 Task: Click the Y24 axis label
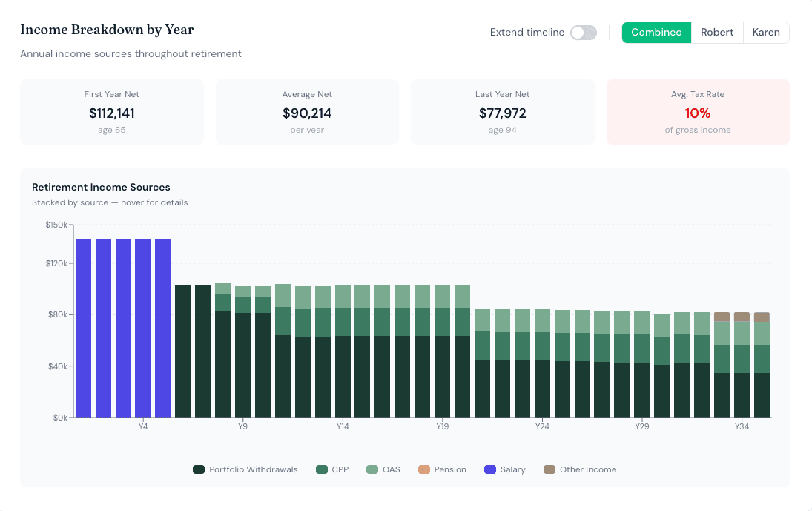pos(542,426)
